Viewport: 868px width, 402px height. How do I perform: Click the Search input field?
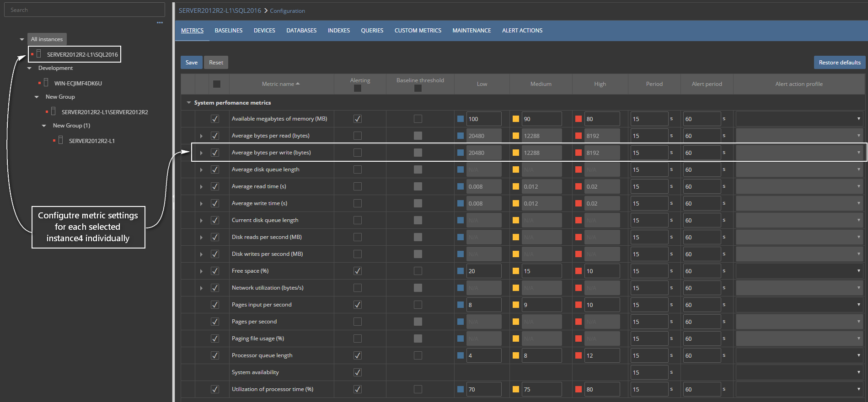click(85, 10)
